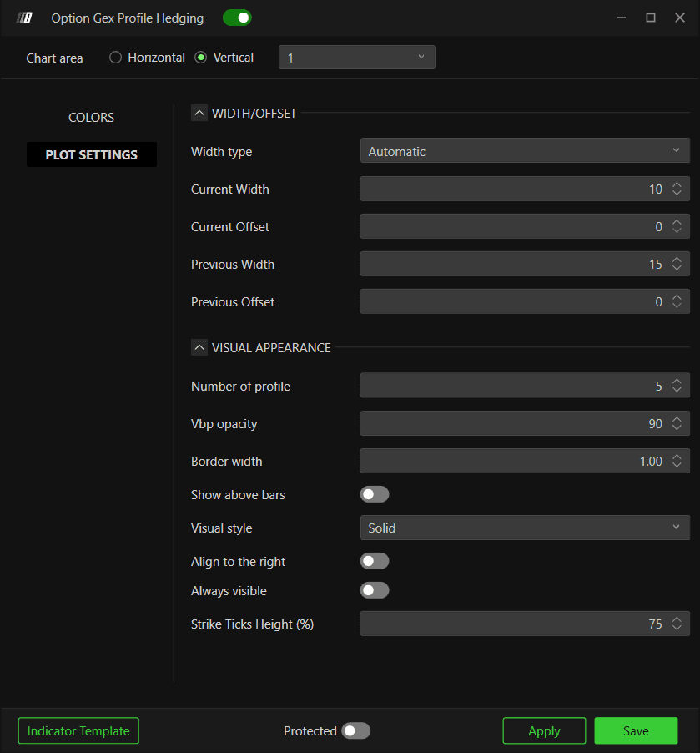Minimize the settings window
Screen dimensions: 700x753
622,18
